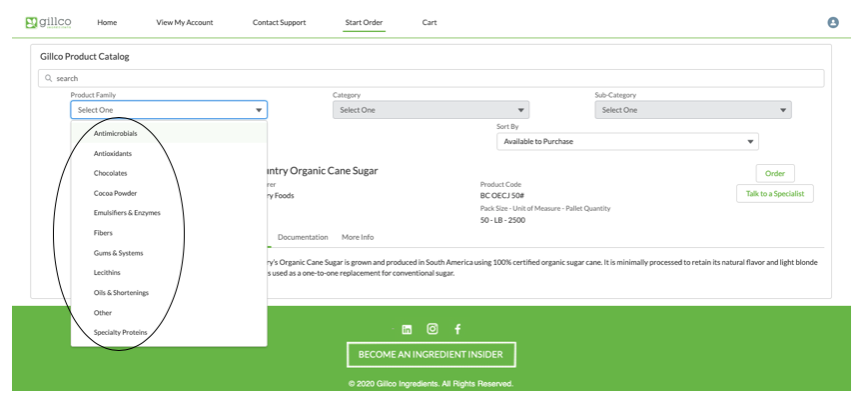Open View My Account
Screen dimensions: 868x405
point(185,23)
